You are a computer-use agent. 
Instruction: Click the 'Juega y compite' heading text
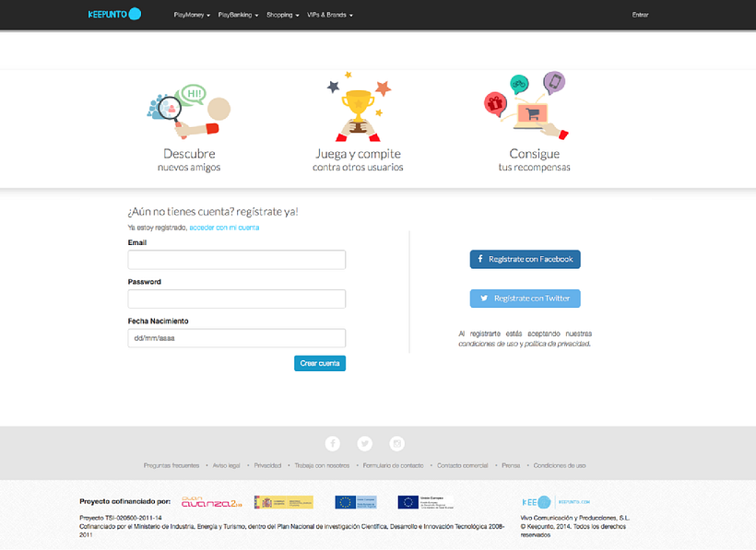coord(359,154)
